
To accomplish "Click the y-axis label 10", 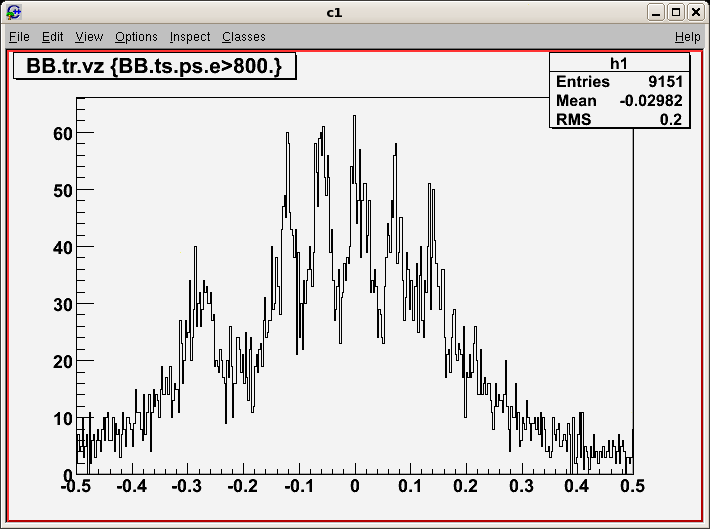I will click(63, 419).
